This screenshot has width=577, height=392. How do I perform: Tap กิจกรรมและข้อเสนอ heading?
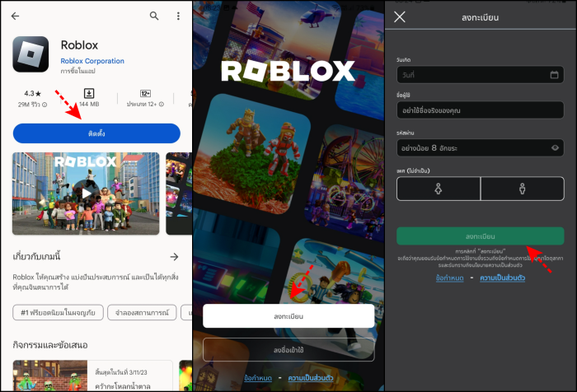tap(50, 345)
